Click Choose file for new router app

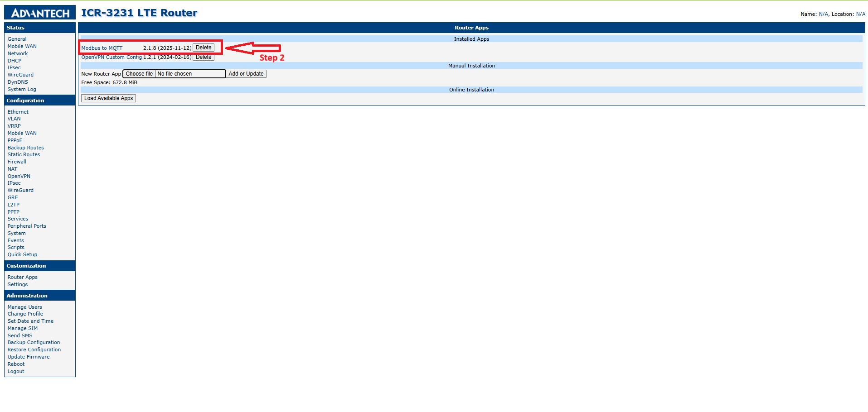point(139,74)
